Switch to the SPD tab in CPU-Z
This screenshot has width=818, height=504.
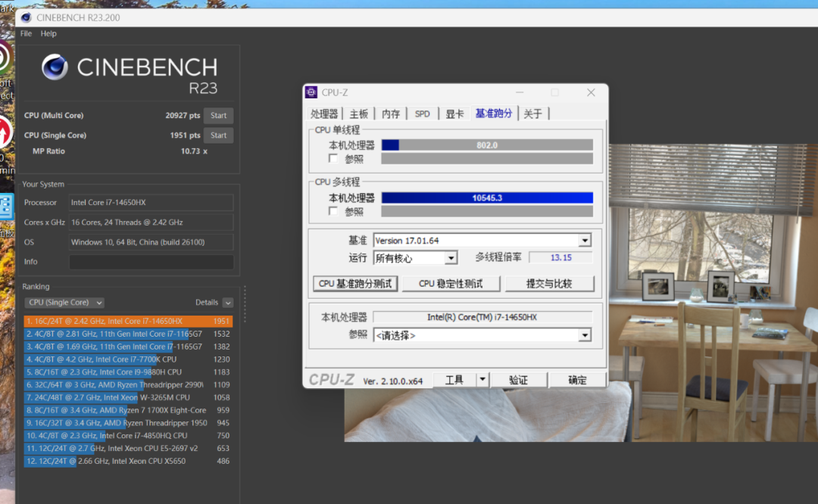(423, 114)
